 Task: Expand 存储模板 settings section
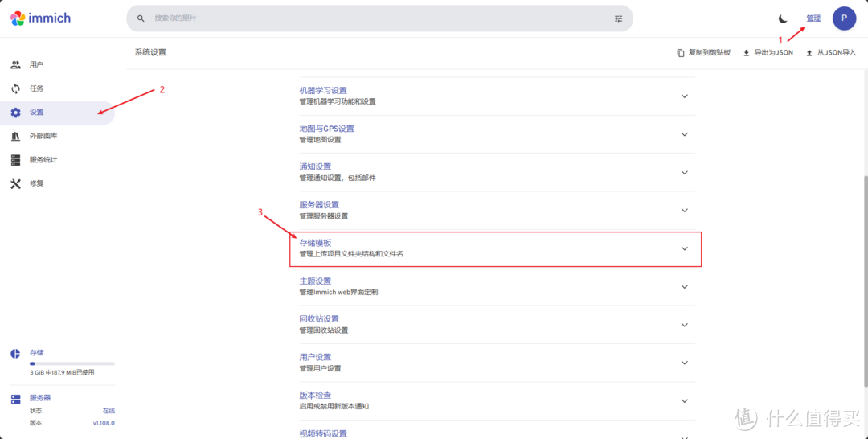[495, 248]
